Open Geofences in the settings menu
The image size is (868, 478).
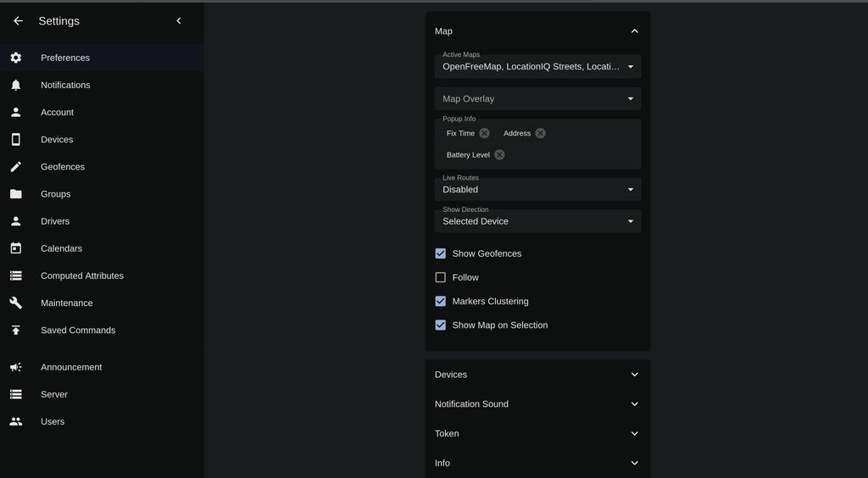point(63,167)
